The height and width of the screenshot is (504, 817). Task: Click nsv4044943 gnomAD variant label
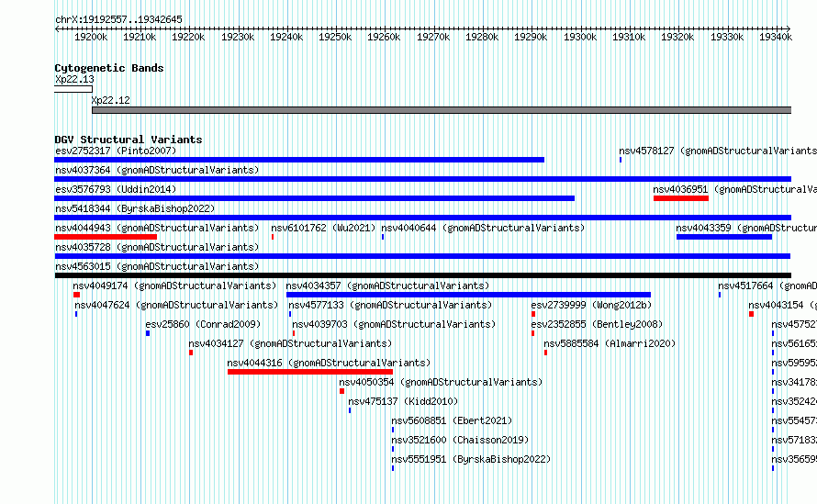pos(157,228)
